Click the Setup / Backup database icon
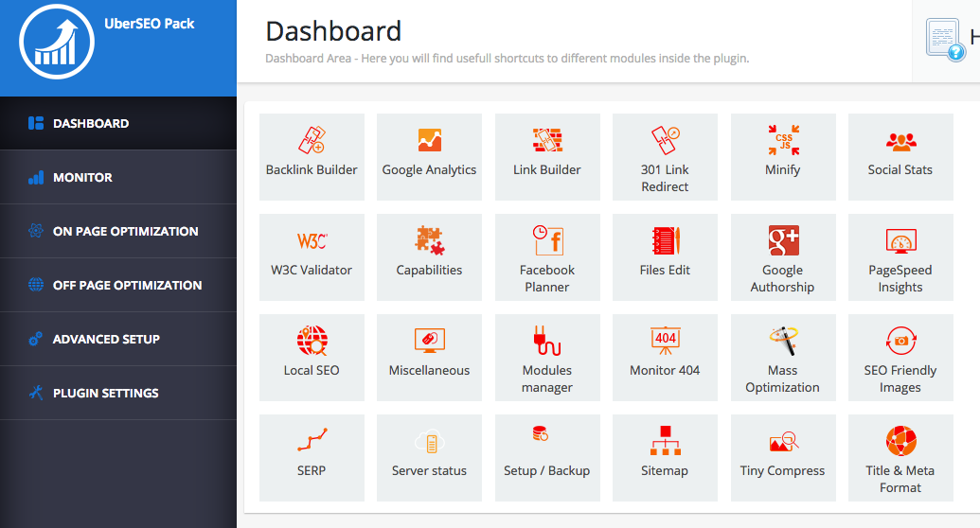Image resolution: width=980 pixels, height=528 pixels. (541, 433)
